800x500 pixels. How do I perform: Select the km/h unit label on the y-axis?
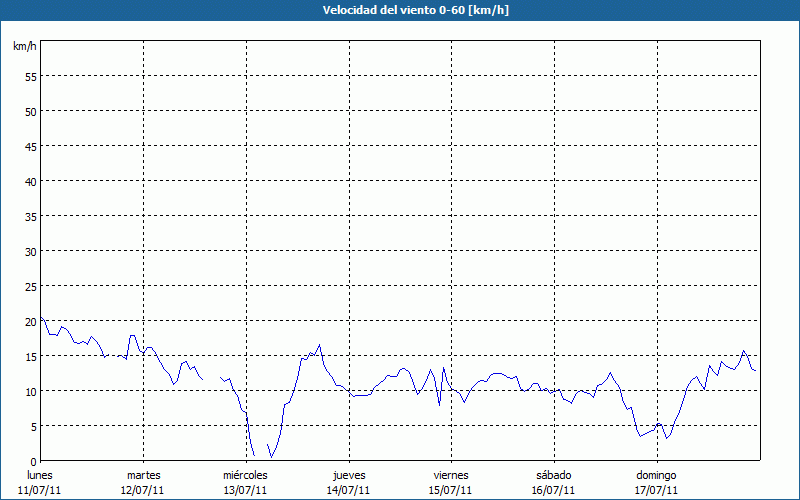point(25,47)
